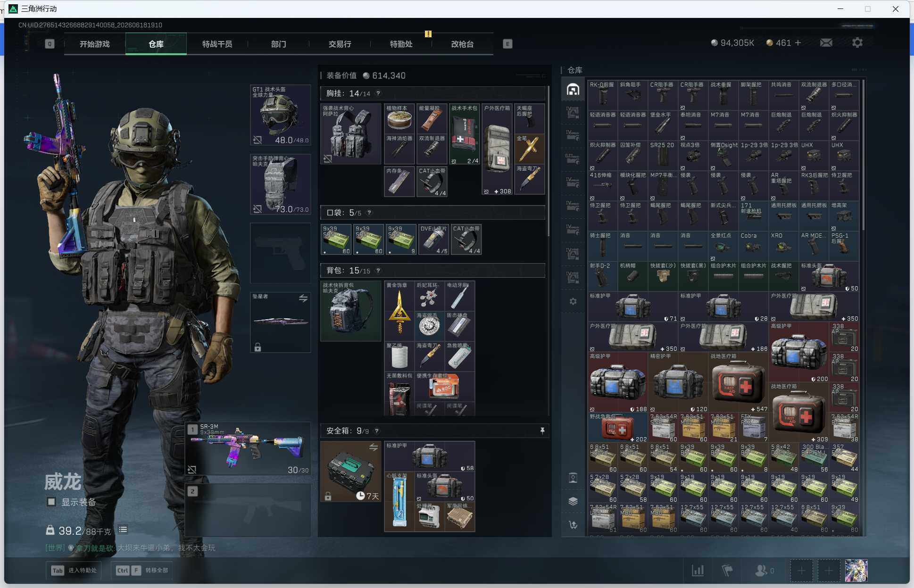Pin the 安全箱 section
This screenshot has width=914, height=588.
coord(542,431)
